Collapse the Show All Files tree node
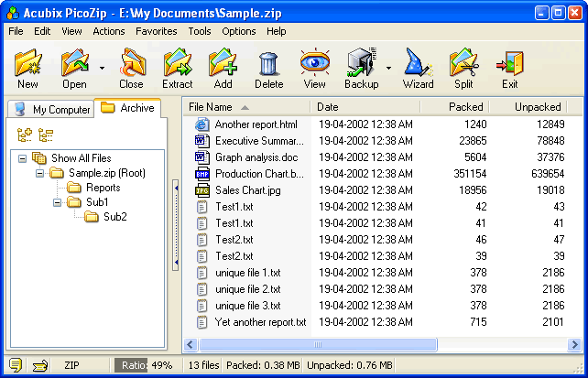 (23, 159)
